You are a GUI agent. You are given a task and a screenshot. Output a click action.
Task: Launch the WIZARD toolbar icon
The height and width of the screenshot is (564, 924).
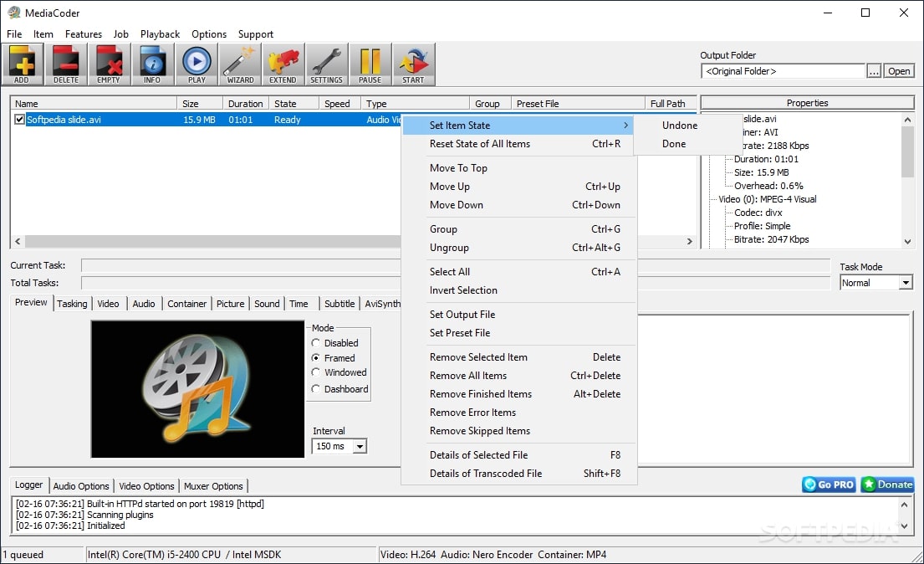[240, 64]
